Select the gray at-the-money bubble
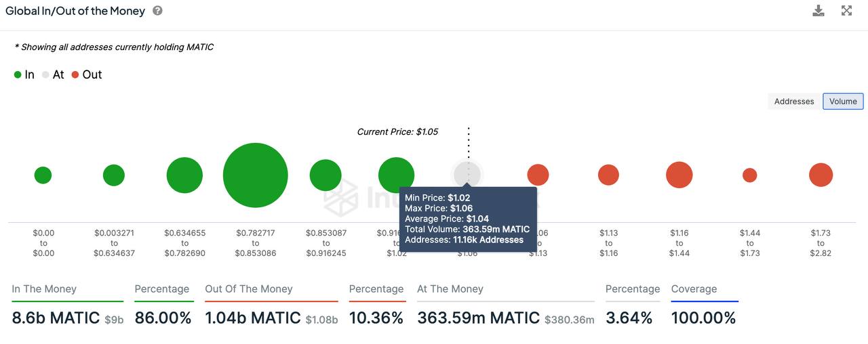 pos(467,173)
